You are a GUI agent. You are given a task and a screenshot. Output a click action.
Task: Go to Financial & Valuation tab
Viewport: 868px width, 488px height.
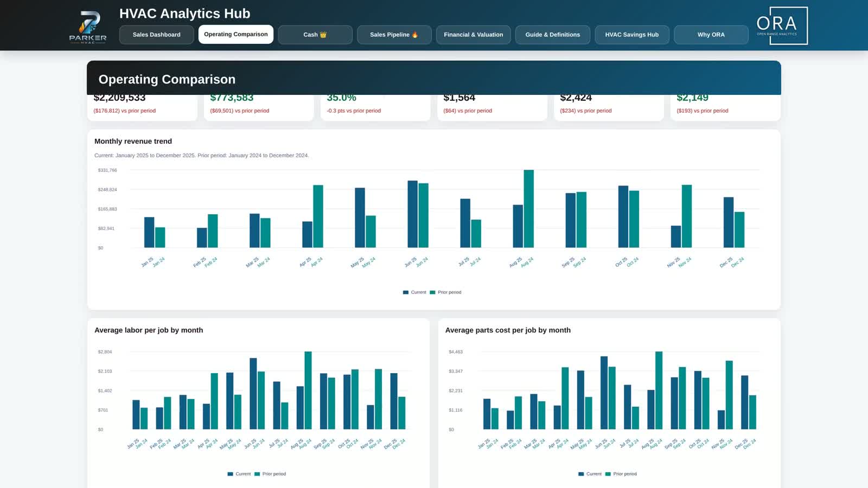(473, 35)
